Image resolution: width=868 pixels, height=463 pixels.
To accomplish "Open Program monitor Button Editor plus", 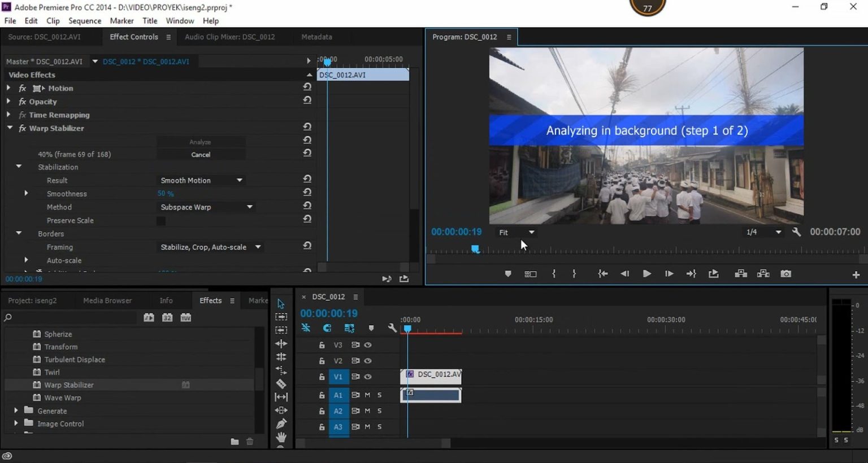I will (856, 274).
